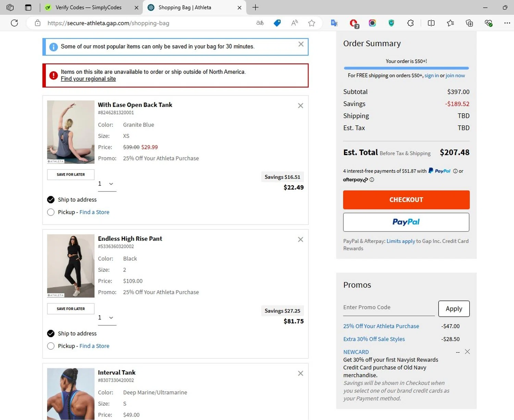Open the browser settings and more menu
This screenshot has width=514, height=420.
coord(507,23)
